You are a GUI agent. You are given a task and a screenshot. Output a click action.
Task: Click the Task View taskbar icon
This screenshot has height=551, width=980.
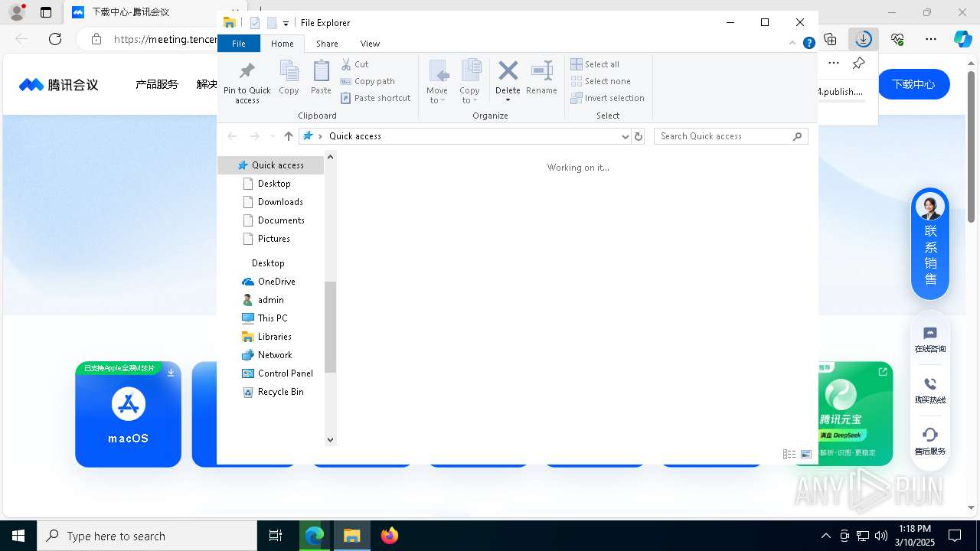point(276,536)
